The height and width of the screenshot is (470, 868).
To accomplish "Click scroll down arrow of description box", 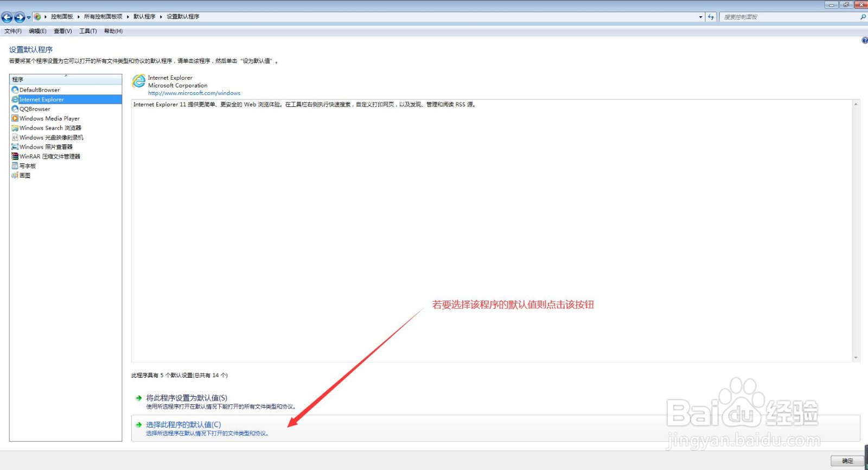I will pyautogui.click(x=856, y=358).
